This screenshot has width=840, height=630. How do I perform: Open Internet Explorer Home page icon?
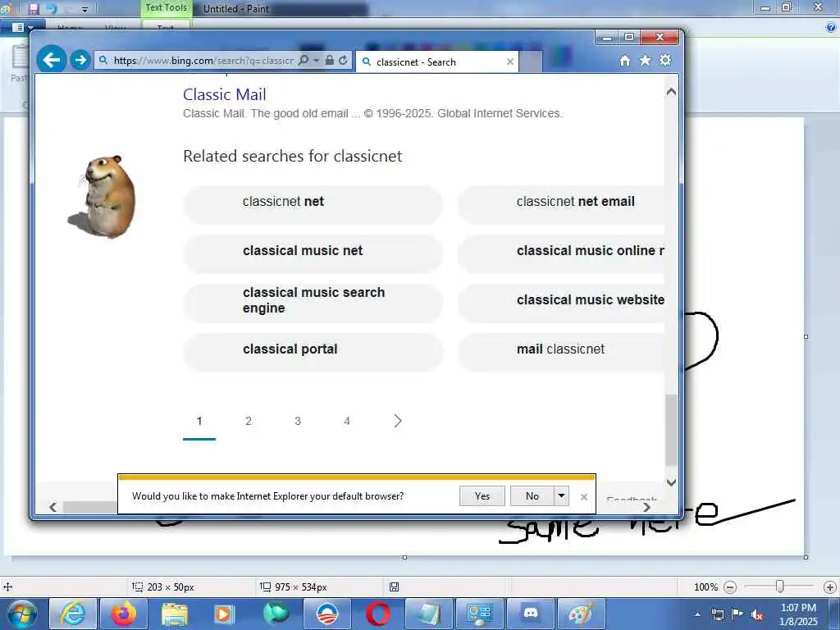pyautogui.click(x=624, y=60)
